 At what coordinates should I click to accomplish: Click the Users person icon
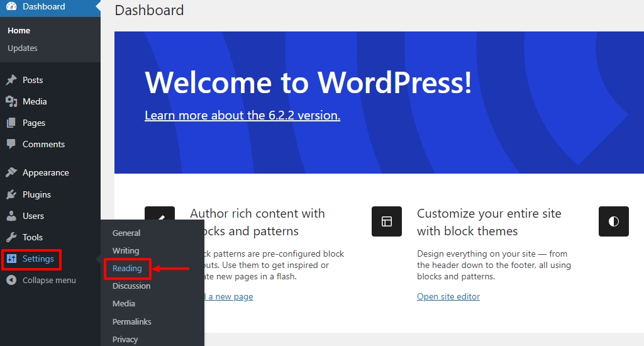pyautogui.click(x=11, y=215)
